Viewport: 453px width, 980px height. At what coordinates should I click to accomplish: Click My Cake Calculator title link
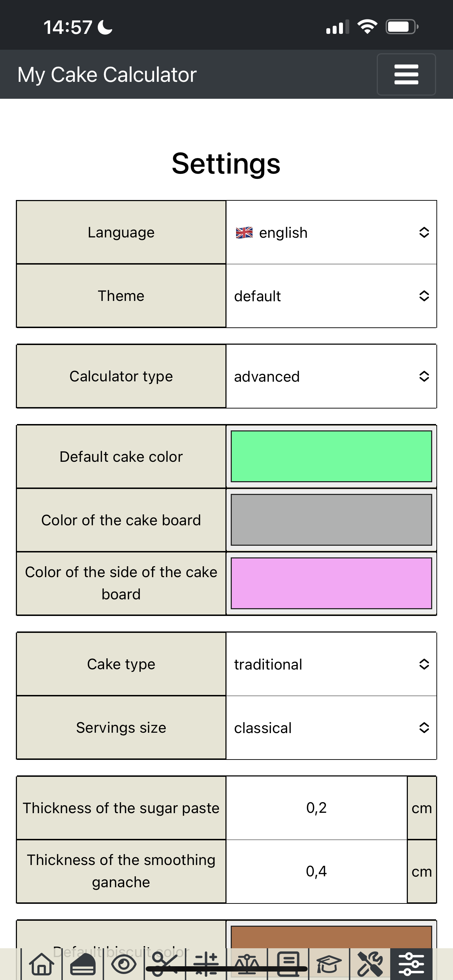107,74
